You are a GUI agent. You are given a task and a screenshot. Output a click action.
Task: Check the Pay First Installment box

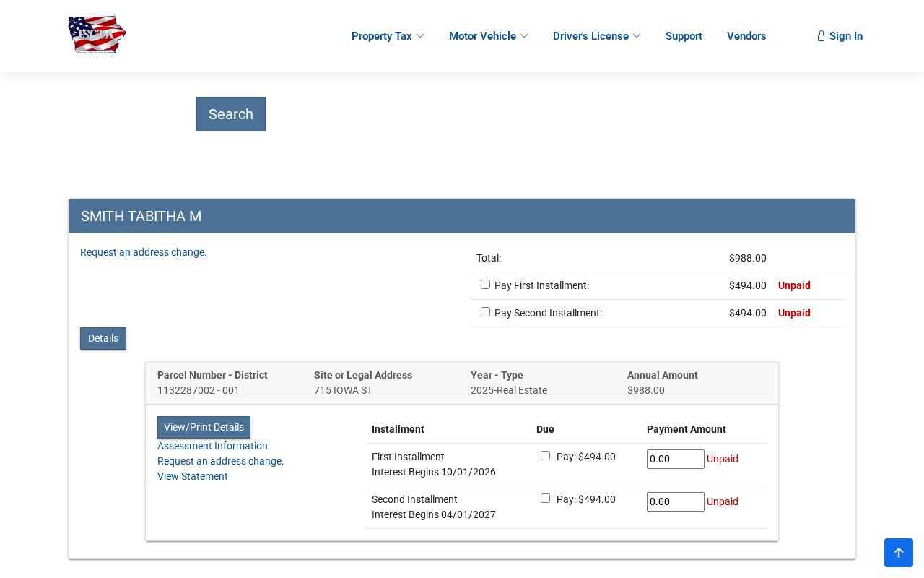pos(485,285)
